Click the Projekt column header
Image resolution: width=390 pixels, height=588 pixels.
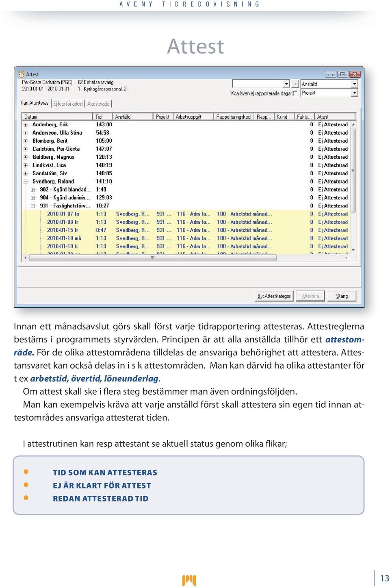coord(163,117)
